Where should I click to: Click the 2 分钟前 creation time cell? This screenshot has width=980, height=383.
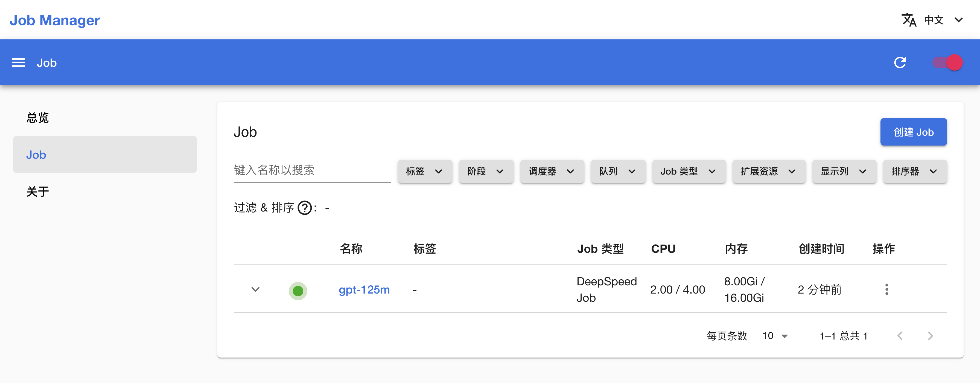click(819, 290)
